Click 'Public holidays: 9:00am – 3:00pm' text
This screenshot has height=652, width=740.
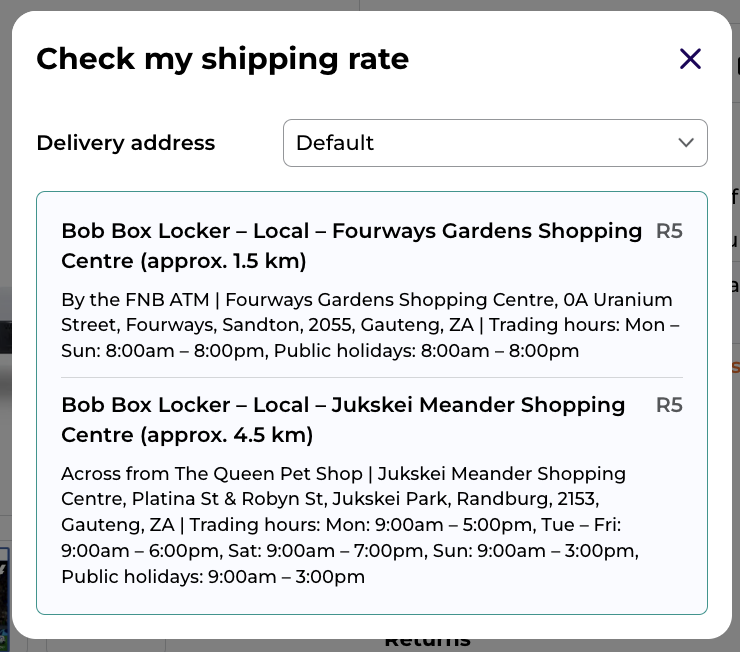pyautogui.click(x=212, y=577)
